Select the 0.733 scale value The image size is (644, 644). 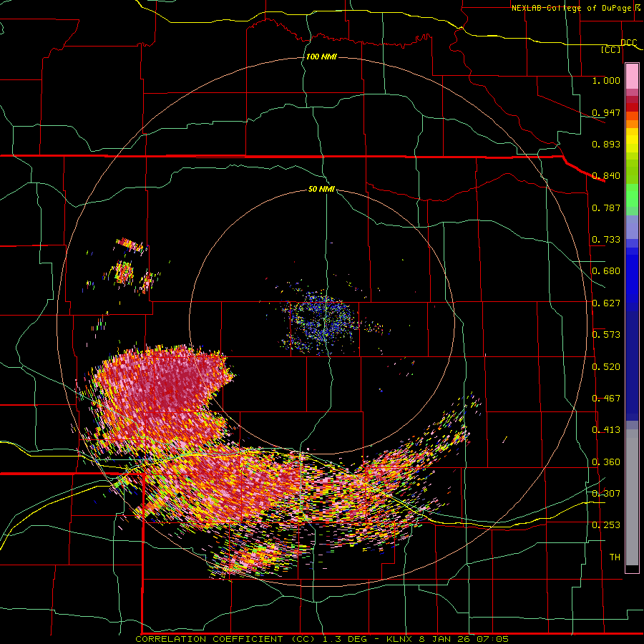(606, 240)
